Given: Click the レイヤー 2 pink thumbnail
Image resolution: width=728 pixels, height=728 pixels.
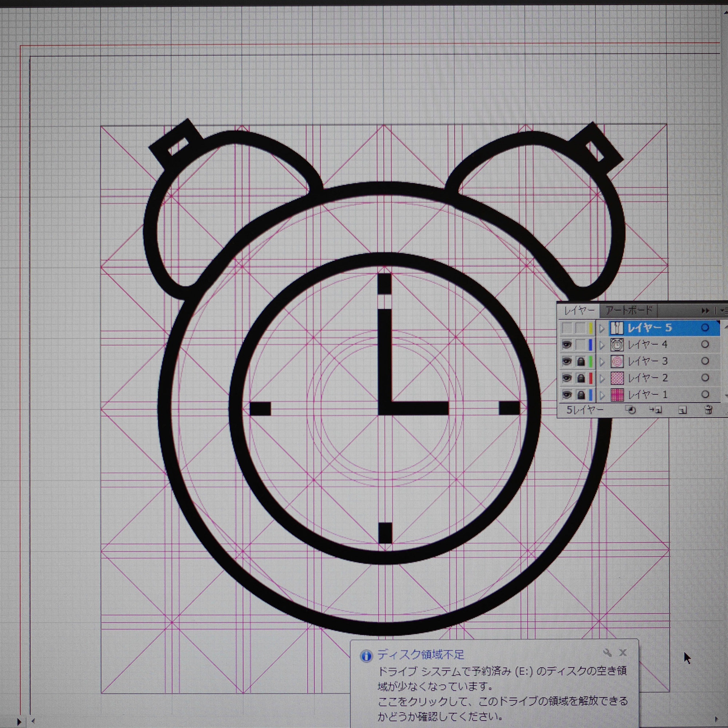Looking at the screenshot, I should (617, 378).
